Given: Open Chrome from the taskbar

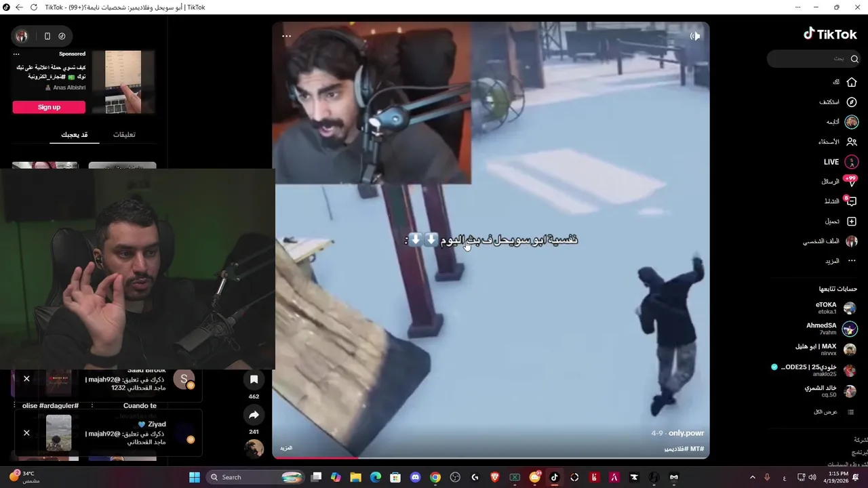Looking at the screenshot, I should [435, 477].
